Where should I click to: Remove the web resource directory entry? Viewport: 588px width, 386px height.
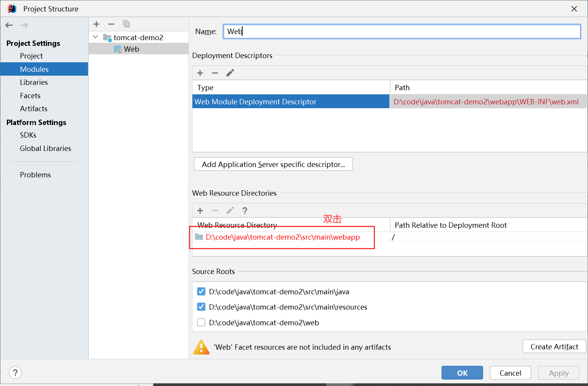215,211
